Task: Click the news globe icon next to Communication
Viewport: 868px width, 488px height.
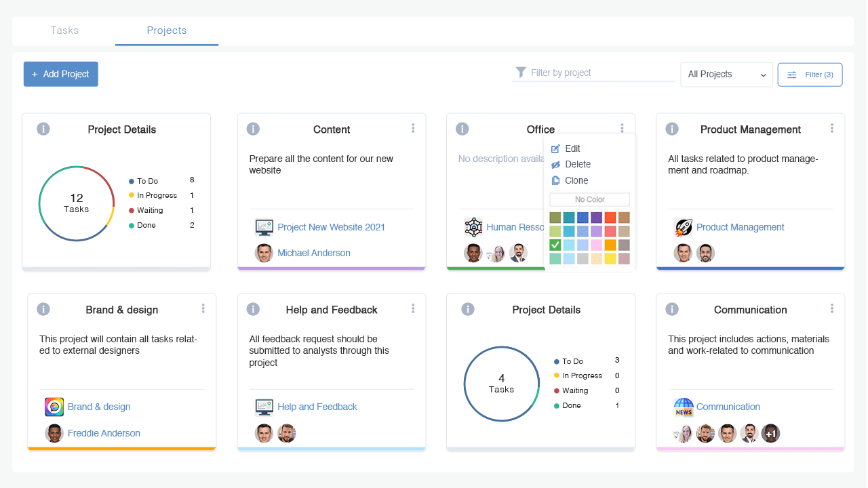Action: click(683, 407)
